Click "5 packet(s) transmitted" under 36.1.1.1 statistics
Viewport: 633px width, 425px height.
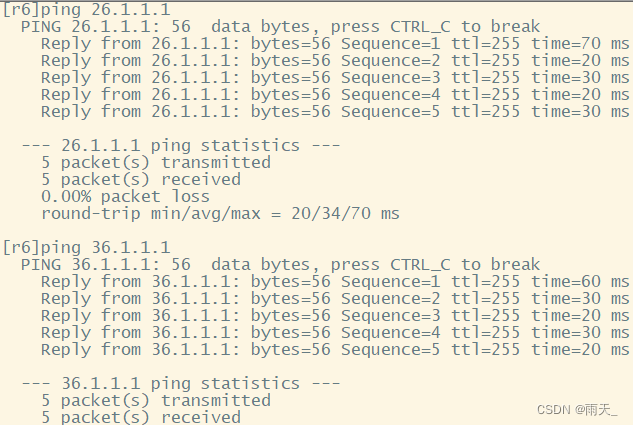pyautogui.click(x=155, y=401)
